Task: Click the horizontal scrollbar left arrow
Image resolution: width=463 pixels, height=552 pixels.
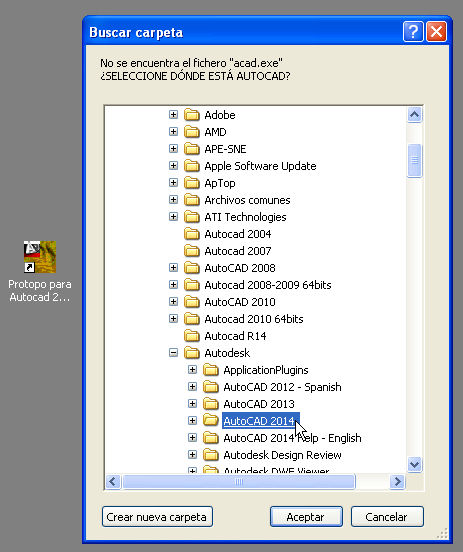Action: pos(113,481)
